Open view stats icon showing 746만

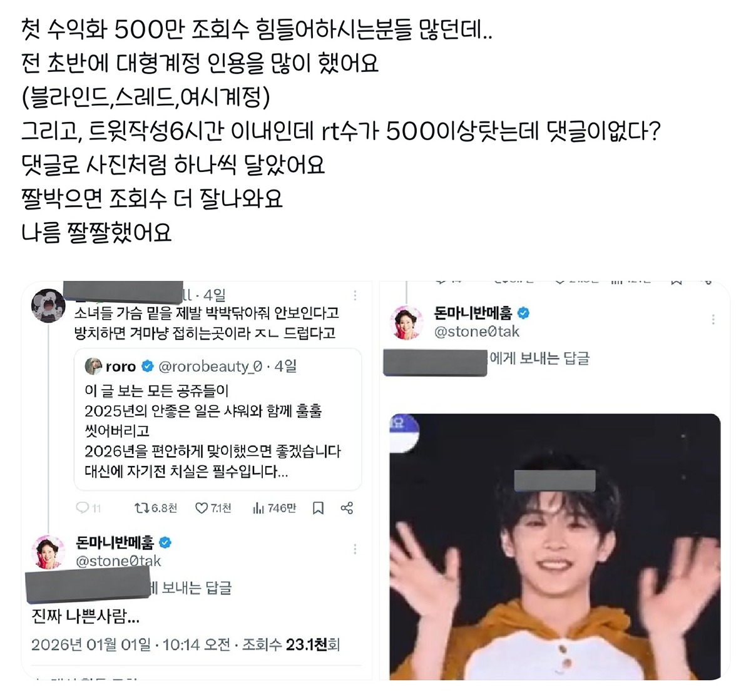[258, 508]
